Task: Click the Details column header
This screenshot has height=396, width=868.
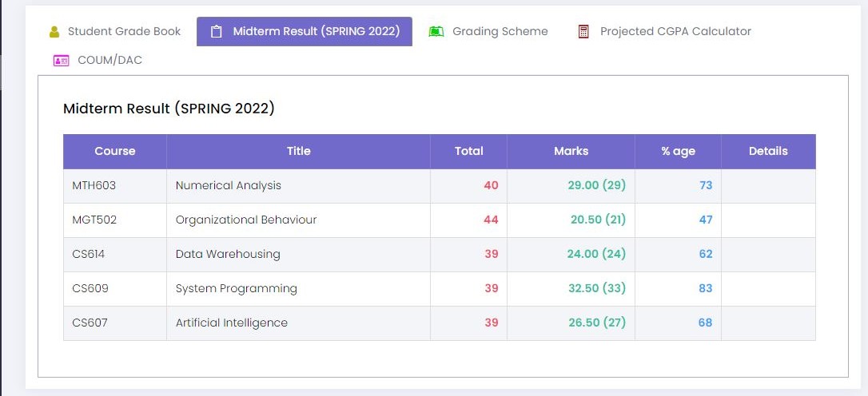Action: (x=768, y=151)
